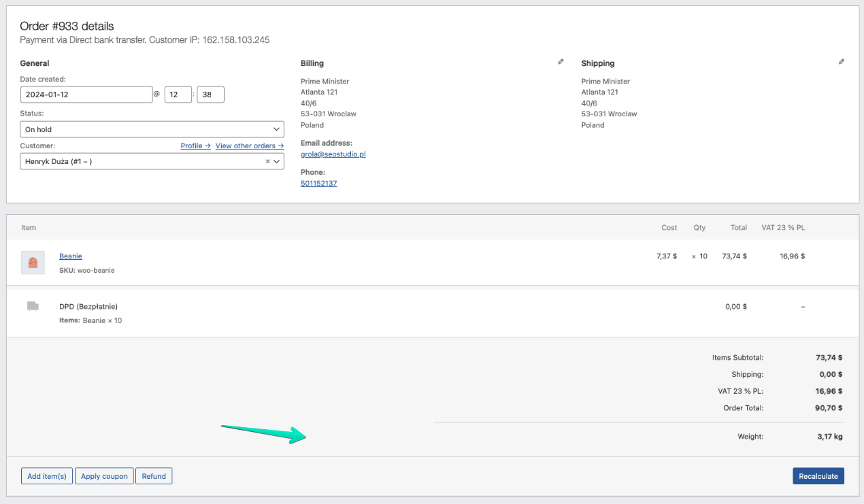This screenshot has height=504, width=864.
Task: Click the DPD shipping truck icon
Action: (x=33, y=307)
